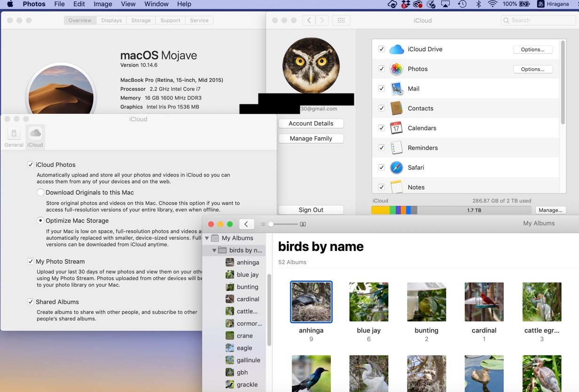Click the Photos app icon in iCloud list
The width and height of the screenshot is (579, 392).
coord(397,69)
